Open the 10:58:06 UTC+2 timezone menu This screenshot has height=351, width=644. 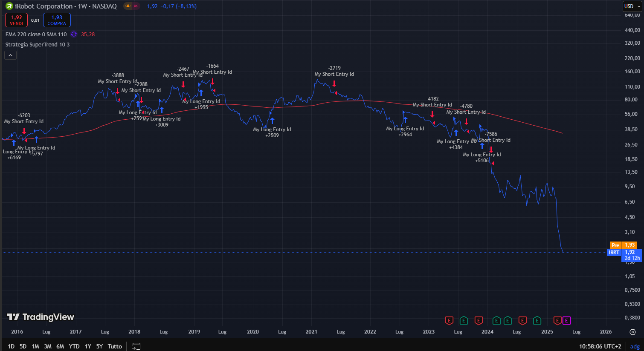click(600, 346)
